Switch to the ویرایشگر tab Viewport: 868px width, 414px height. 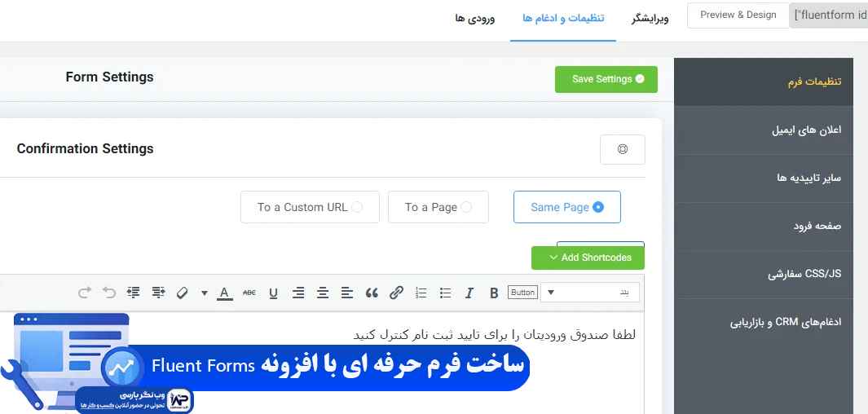pos(650,18)
